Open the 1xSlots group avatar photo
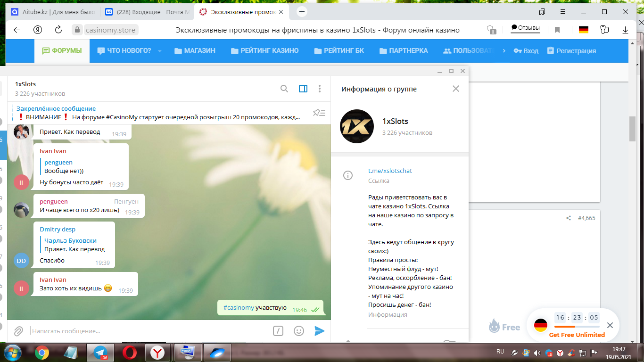This screenshot has height=362, width=644. point(357,126)
